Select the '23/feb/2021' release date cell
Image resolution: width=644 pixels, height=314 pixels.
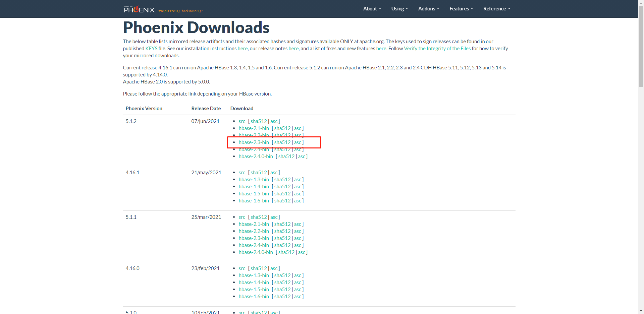tap(206, 268)
